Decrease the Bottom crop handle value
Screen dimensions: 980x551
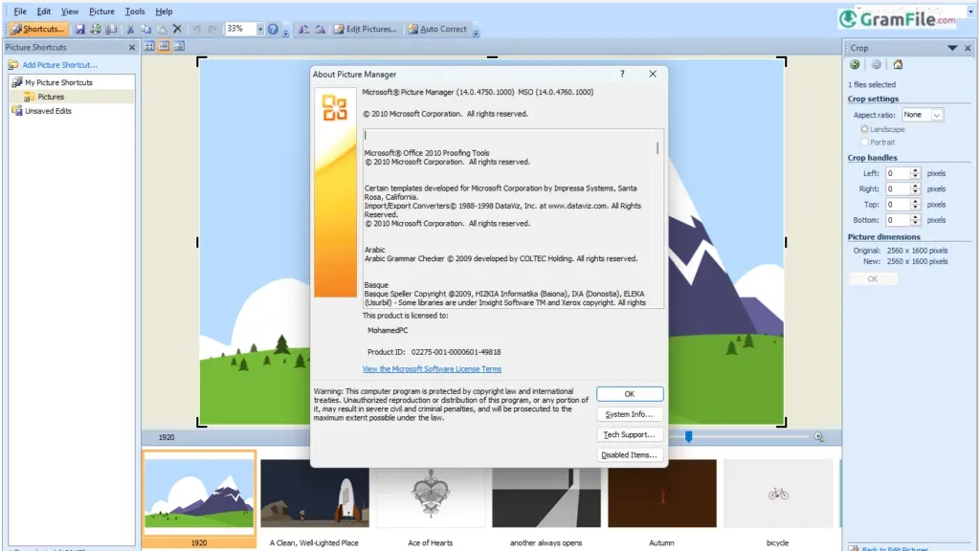[915, 223]
